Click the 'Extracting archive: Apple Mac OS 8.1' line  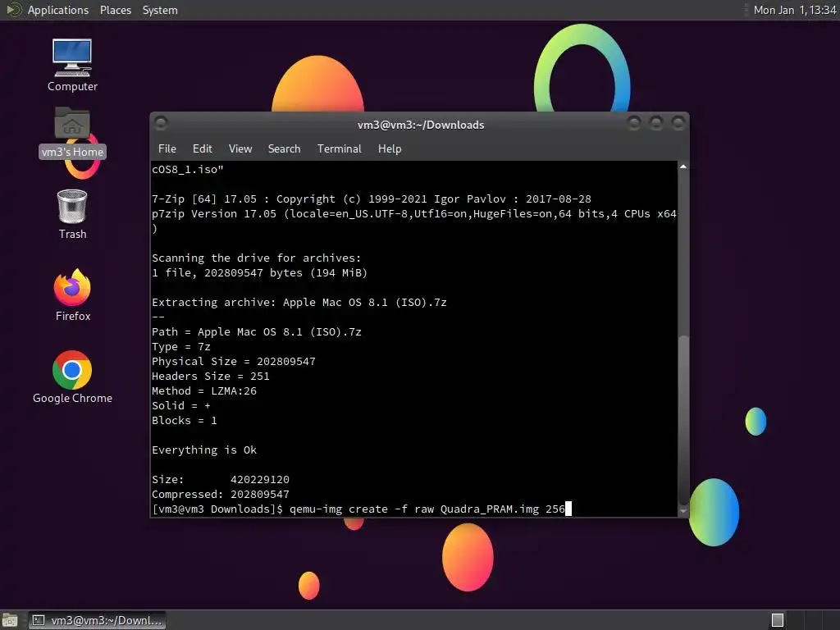click(x=299, y=302)
